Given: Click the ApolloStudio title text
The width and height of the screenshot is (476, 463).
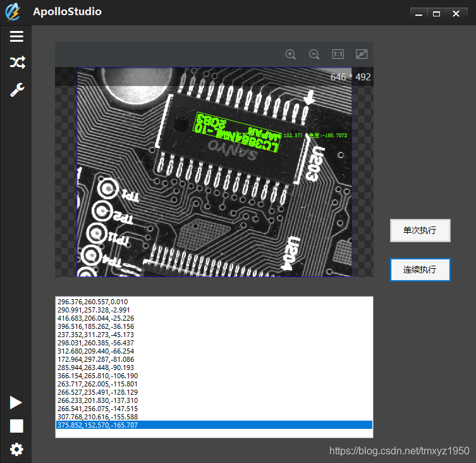Looking at the screenshot, I should coord(67,11).
